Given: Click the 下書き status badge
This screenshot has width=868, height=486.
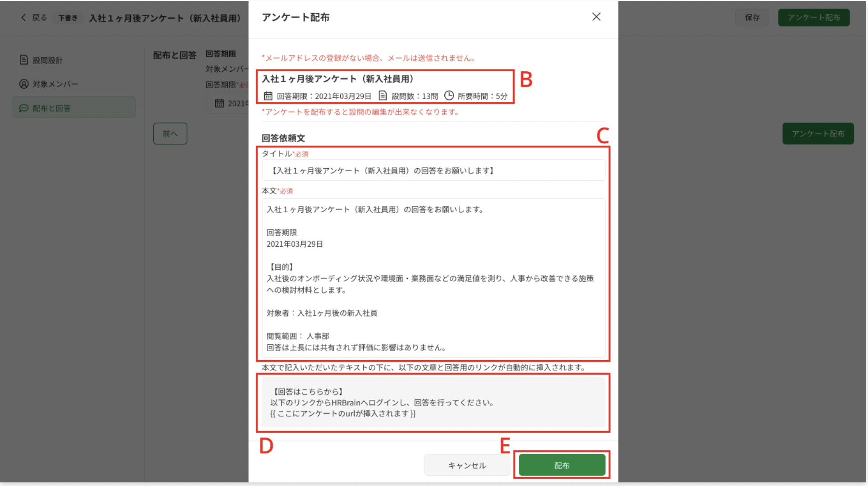Looking at the screenshot, I should 68,18.
